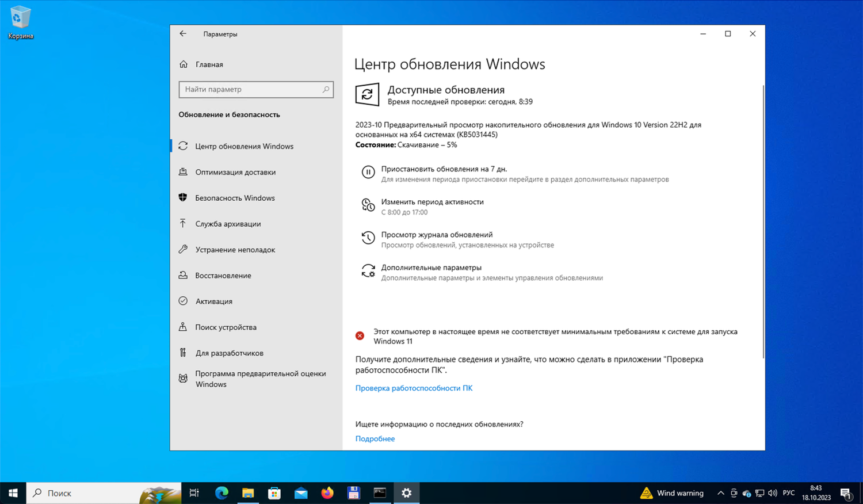This screenshot has height=504, width=863.
Task: Click the magnifier icon in Найти параметр
Action: 326,89
